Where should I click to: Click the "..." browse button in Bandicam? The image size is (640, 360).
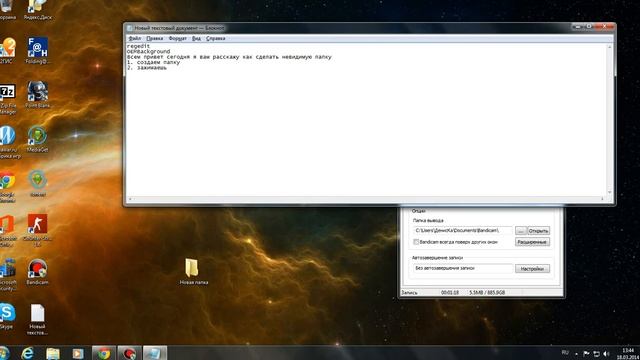521,231
